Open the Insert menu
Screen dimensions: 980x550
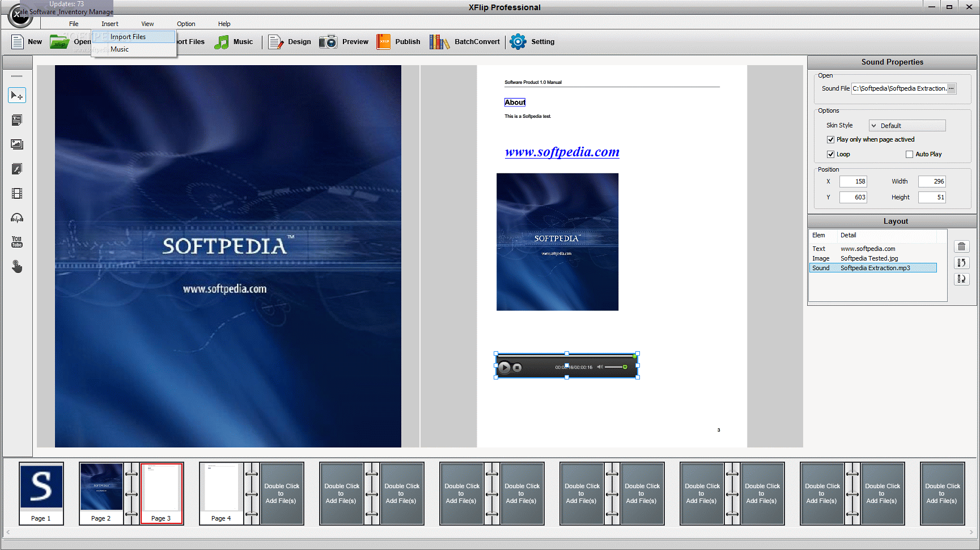110,24
